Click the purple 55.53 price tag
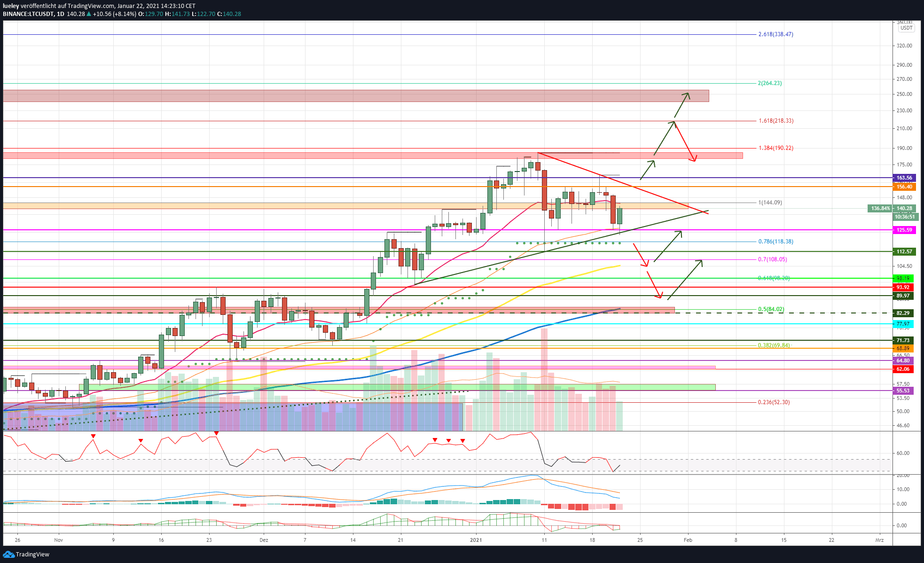Image resolution: width=924 pixels, height=563 pixels. [x=903, y=391]
